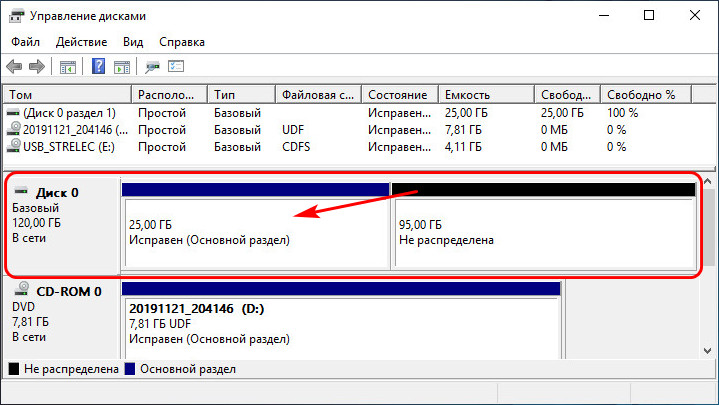The image size is (719, 405).
Task: Select drive icon of Диск 0 раздел 1 row
Action: (13, 112)
